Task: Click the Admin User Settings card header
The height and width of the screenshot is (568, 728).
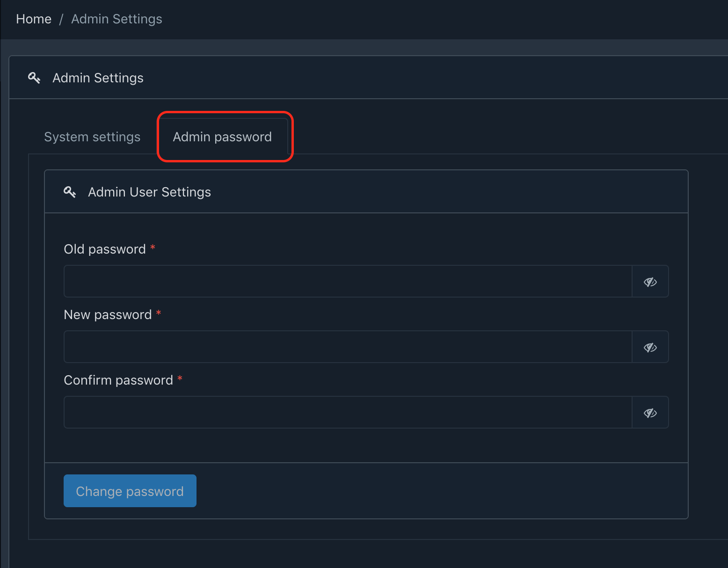Action: [x=149, y=192]
